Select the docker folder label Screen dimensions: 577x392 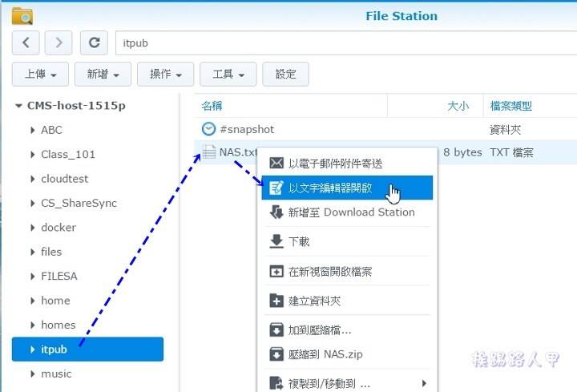59,228
